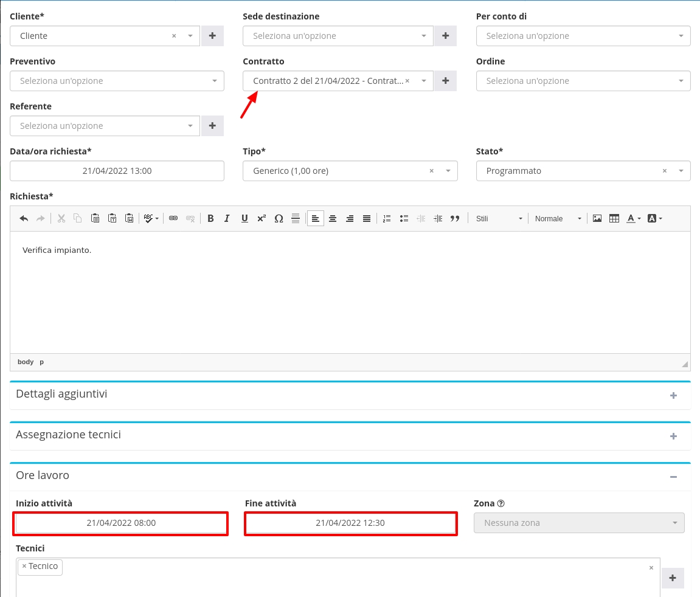Open the text color picker

click(634, 219)
